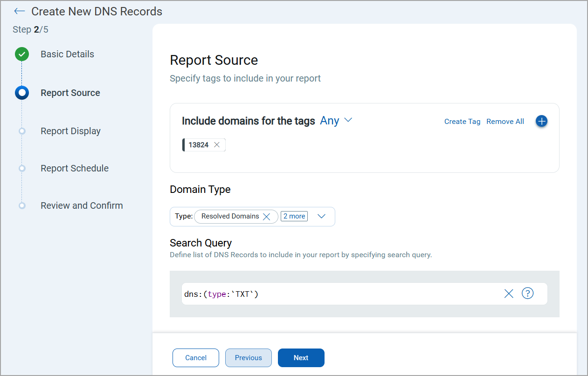
Task: Open search query help question mark icon
Action: click(527, 293)
